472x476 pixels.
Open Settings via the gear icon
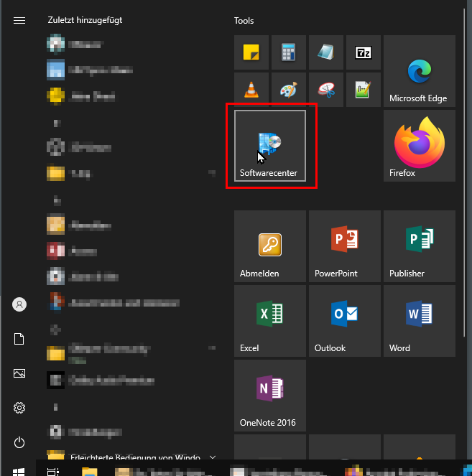pyautogui.click(x=19, y=408)
